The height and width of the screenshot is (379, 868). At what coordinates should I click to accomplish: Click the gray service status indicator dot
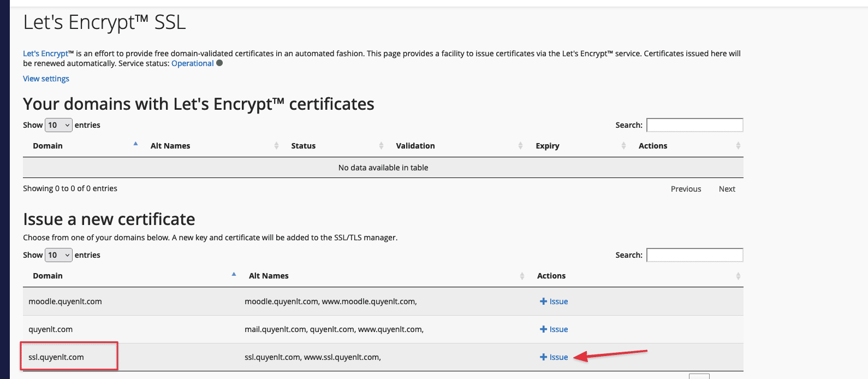pyautogui.click(x=219, y=63)
